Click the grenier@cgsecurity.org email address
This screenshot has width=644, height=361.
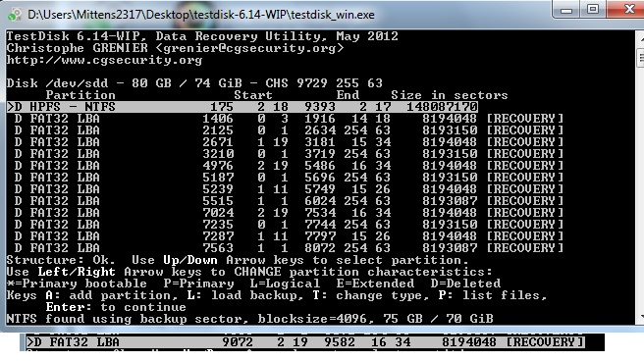pyautogui.click(x=249, y=48)
